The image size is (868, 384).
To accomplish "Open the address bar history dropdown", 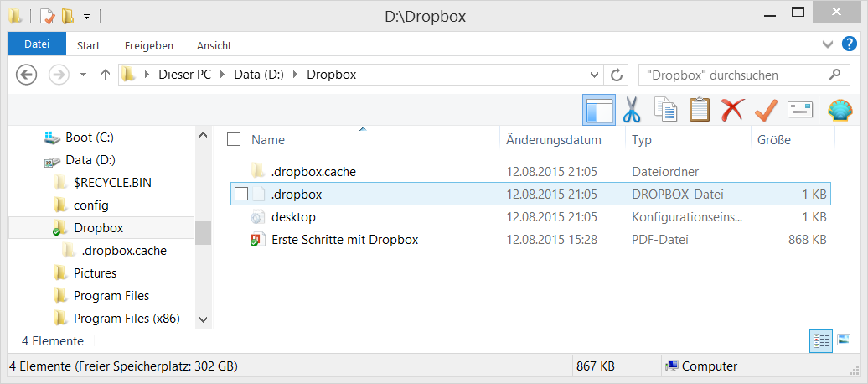I will 594,75.
